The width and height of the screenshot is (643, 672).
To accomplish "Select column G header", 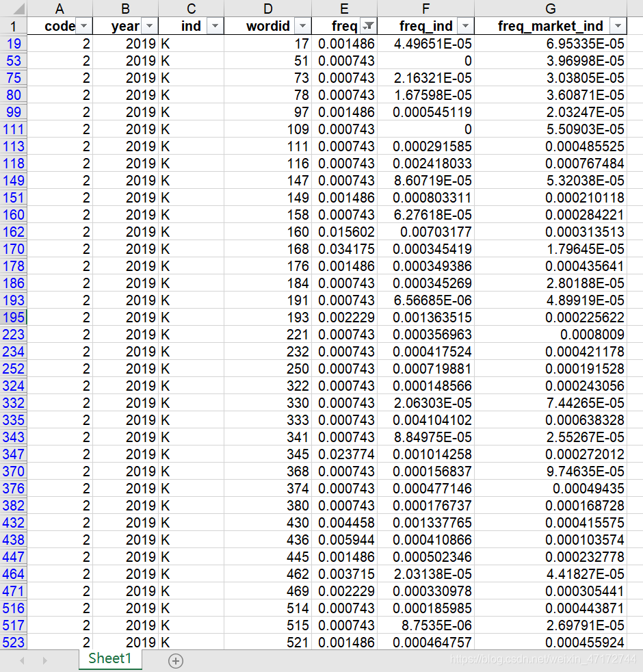I will [551, 9].
